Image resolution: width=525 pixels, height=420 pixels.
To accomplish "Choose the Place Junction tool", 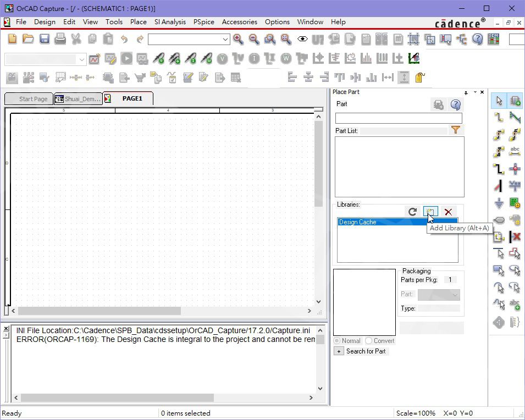I will (515, 168).
